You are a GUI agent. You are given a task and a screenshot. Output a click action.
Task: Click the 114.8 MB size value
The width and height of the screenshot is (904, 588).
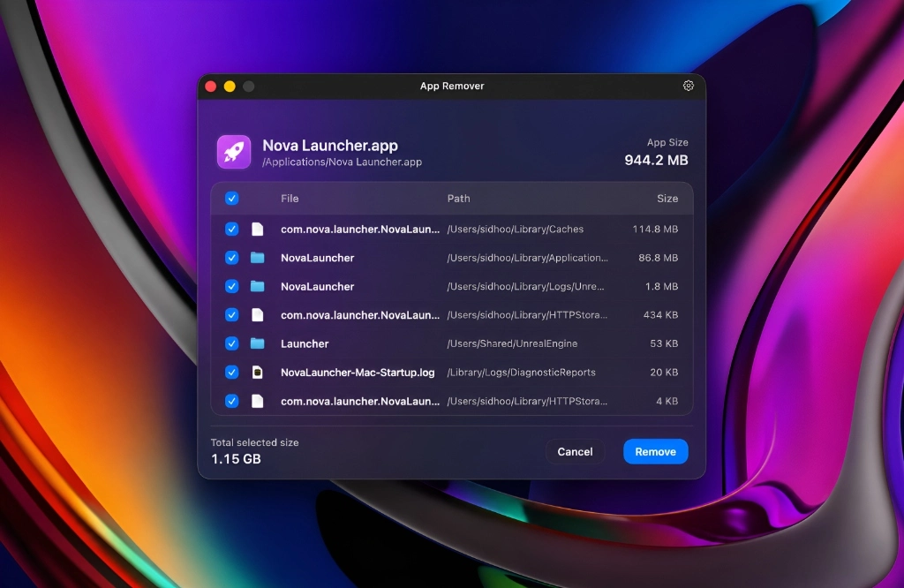click(x=655, y=230)
